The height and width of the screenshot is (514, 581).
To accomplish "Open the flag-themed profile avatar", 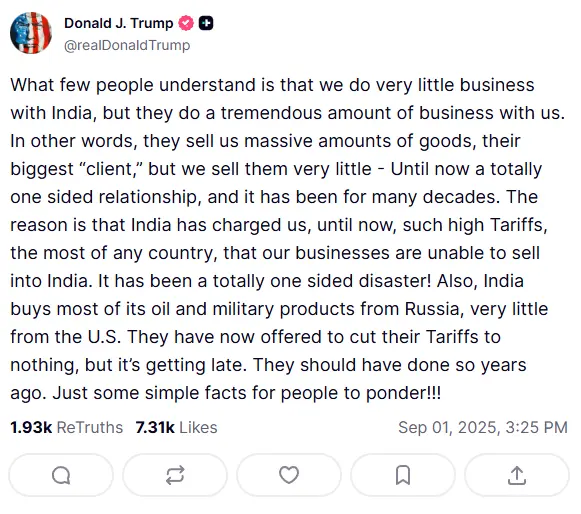I will tap(31, 33).
